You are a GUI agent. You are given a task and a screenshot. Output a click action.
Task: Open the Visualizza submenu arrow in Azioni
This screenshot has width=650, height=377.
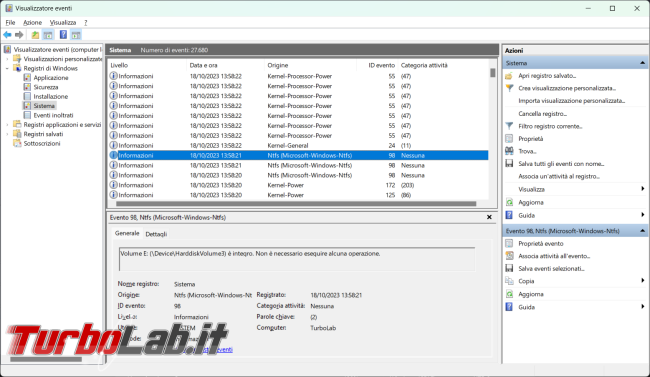click(643, 189)
